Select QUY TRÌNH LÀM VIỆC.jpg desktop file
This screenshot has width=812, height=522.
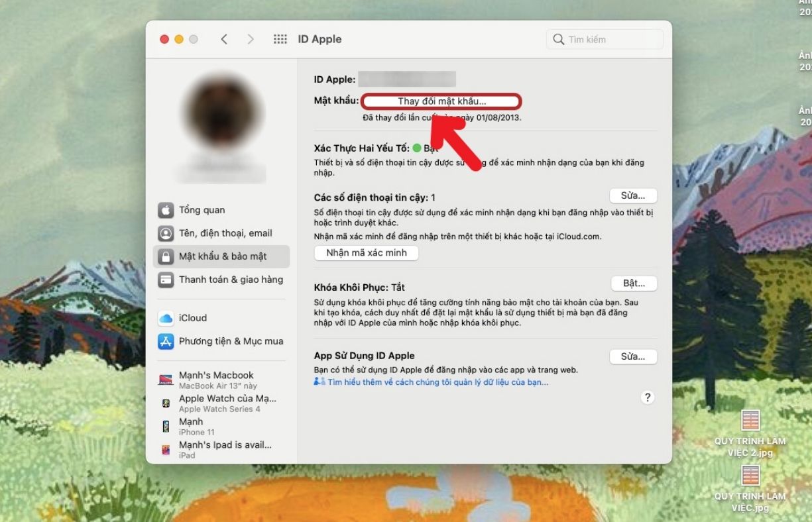[750, 489]
